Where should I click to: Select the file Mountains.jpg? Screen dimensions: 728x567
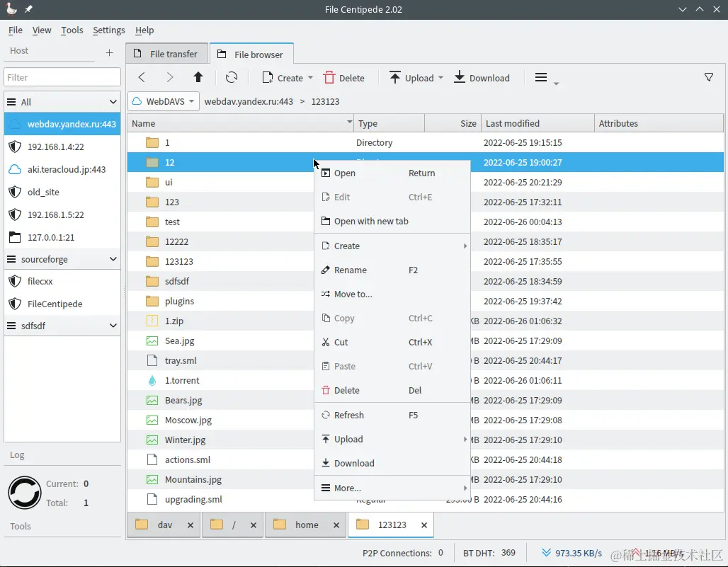193,480
